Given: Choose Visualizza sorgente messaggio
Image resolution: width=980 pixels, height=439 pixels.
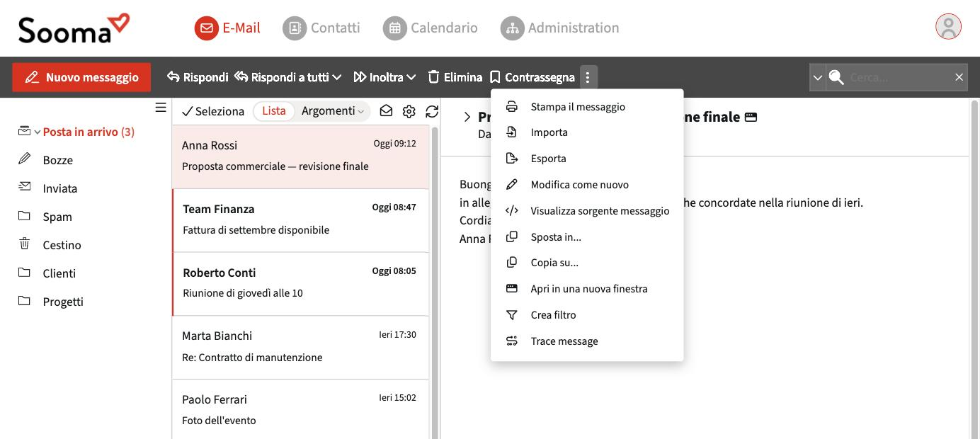Looking at the screenshot, I should click(587, 211).
